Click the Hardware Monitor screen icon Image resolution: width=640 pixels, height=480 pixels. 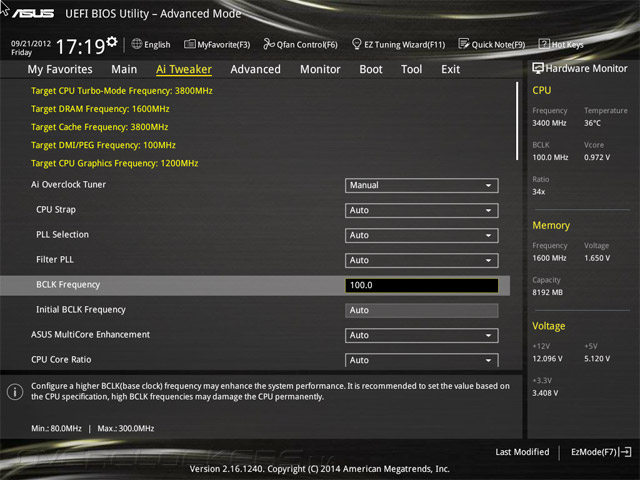pyautogui.click(x=538, y=68)
